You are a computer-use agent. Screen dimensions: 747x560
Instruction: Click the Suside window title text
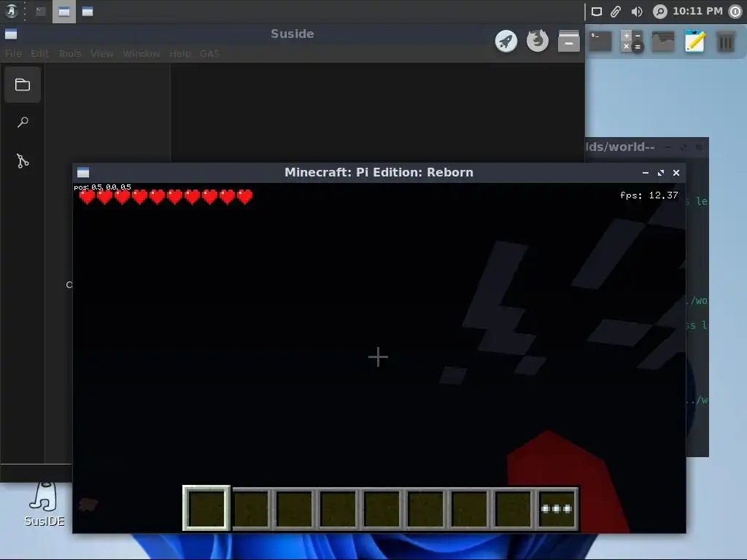tap(293, 34)
